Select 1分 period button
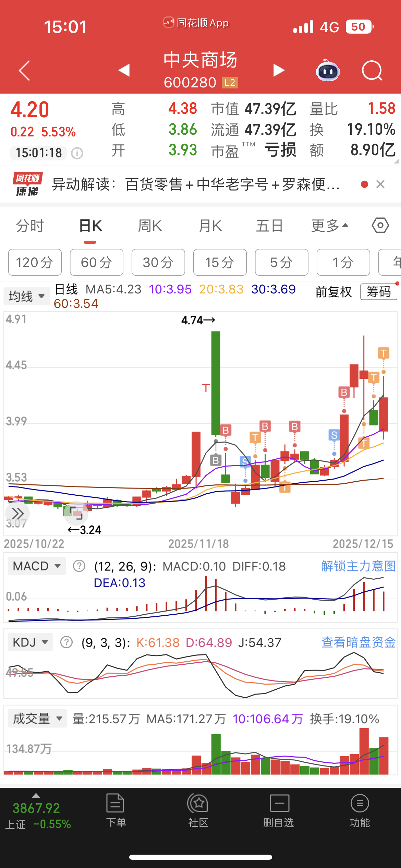 (343, 262)
